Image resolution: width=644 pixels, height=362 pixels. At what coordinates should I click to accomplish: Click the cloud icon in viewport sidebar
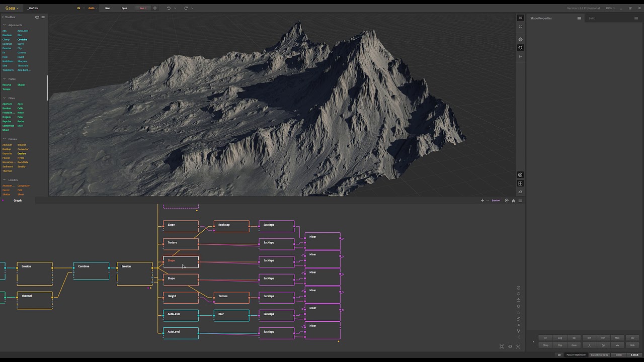[520, 192]
